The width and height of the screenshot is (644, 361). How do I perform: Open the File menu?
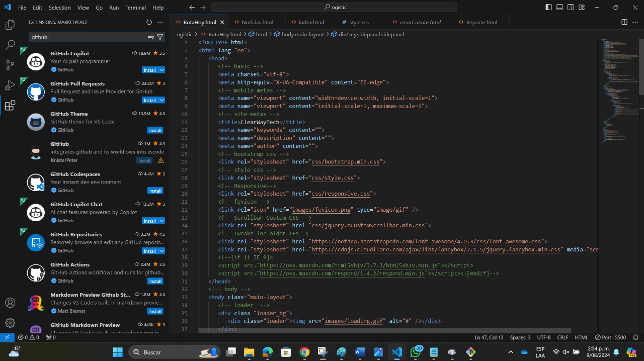[22, 8]
